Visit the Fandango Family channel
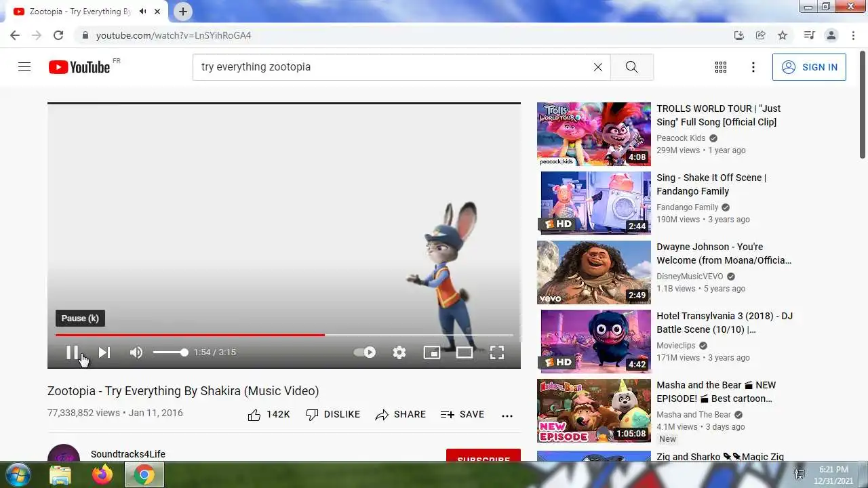Image resolution: width=868 pixels, height=488 pixels. 687,207
